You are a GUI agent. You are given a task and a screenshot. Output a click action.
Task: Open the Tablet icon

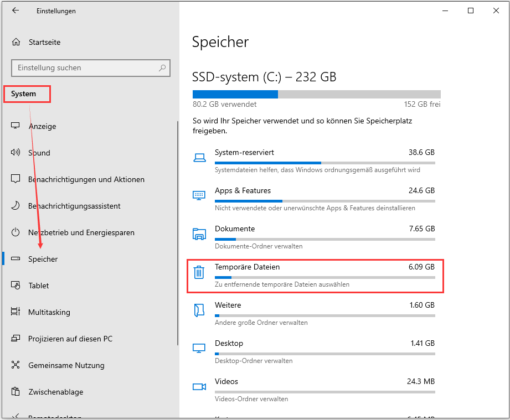tap(16, 285)
